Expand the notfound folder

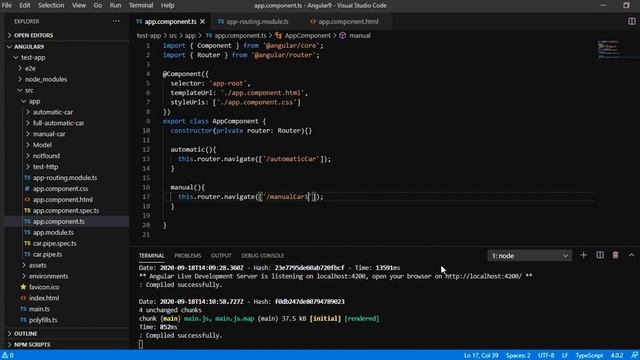pyautogui.click(x=46, y=156)
